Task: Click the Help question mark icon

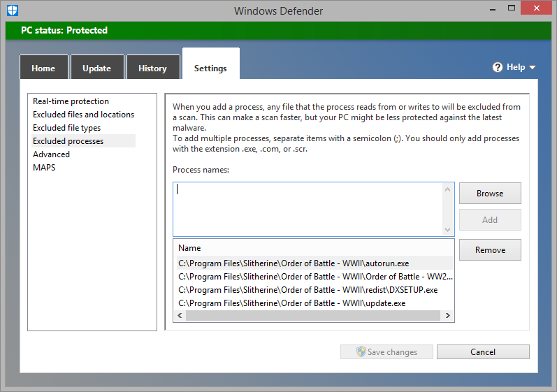Action: pos(498,68)
